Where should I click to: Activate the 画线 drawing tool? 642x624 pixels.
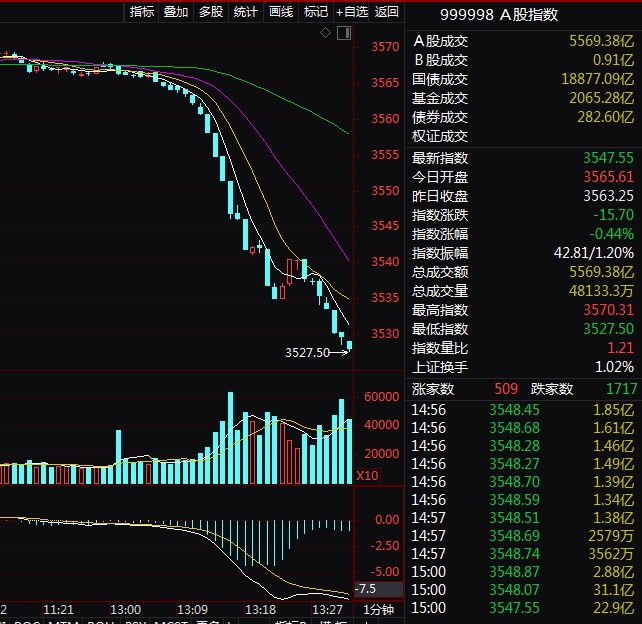(x=280, y=11)
